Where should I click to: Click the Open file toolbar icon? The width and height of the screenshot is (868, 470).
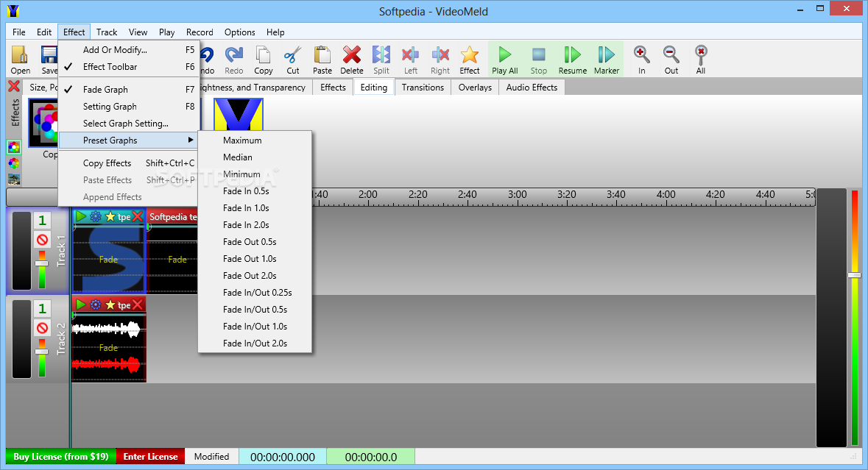(x=20, y=60)
